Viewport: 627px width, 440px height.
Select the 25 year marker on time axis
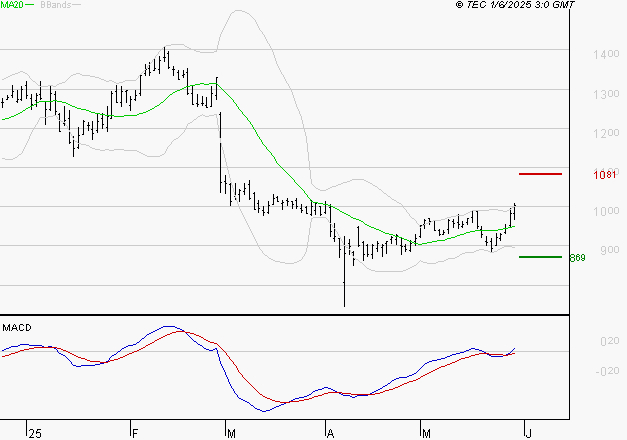click(x=36, y=433)
